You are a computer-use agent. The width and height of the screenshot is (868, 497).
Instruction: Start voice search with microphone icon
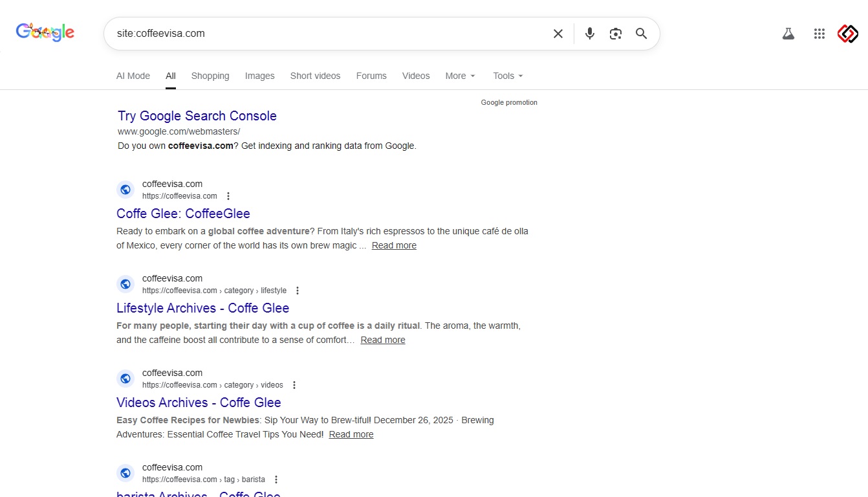[589, 34]
